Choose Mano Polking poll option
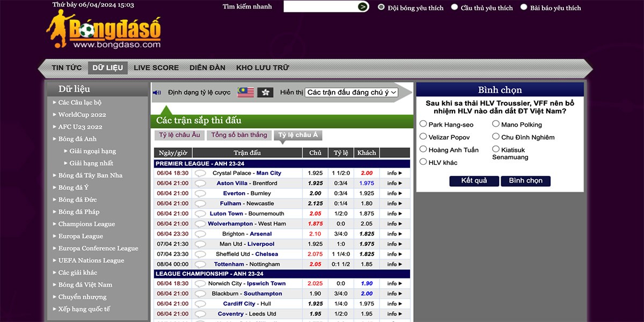This screenshot has height=322, width=644. click(x=496, y=124)
